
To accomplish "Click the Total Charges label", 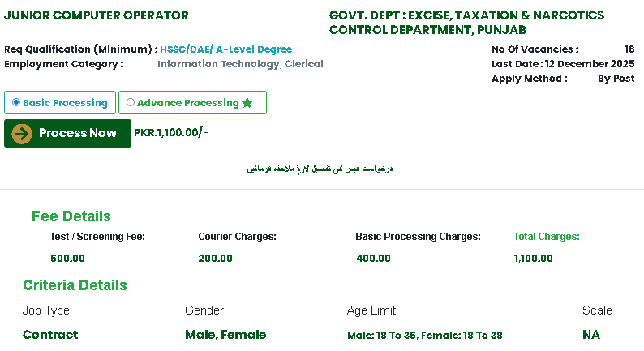I will coord(547,237).
